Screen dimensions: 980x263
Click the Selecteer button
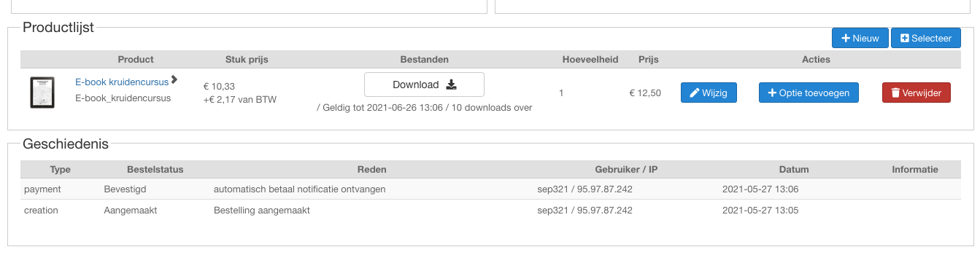[926, 38]
